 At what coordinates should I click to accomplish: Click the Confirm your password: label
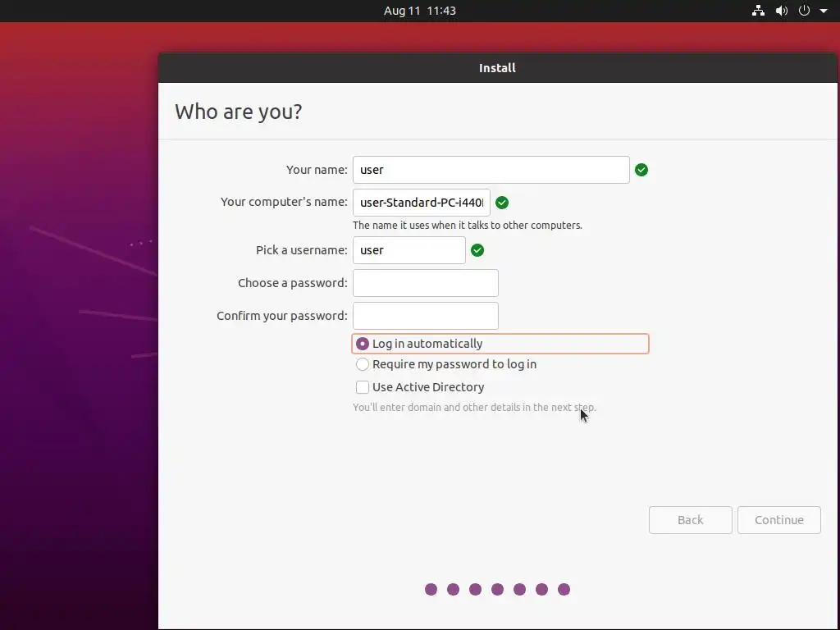[x=282, y=316]
